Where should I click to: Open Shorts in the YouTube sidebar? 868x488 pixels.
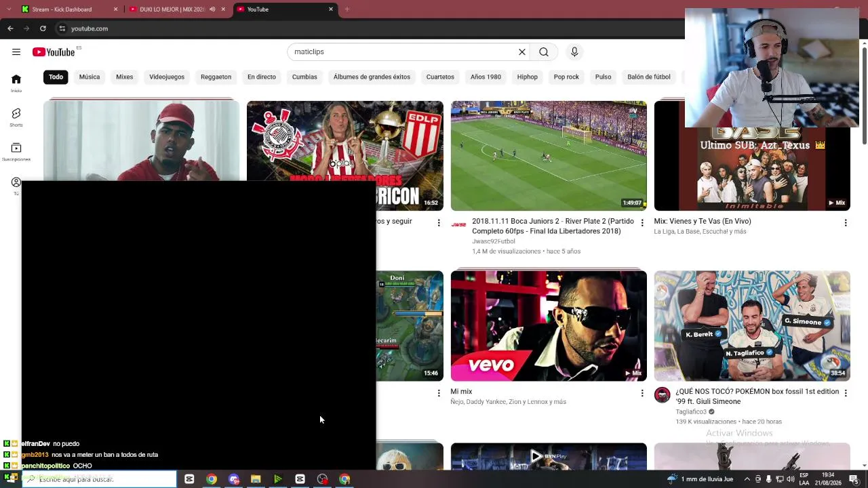[x=16, y=117]
